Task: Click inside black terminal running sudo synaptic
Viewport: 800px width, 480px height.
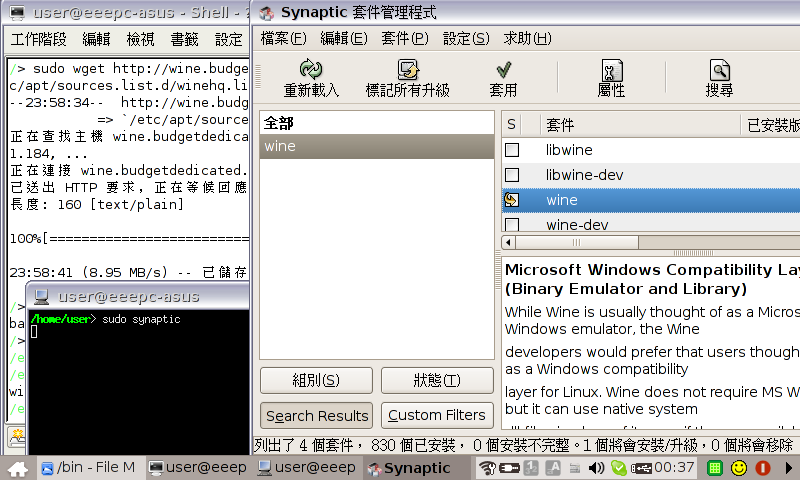Action: point(139,383)
